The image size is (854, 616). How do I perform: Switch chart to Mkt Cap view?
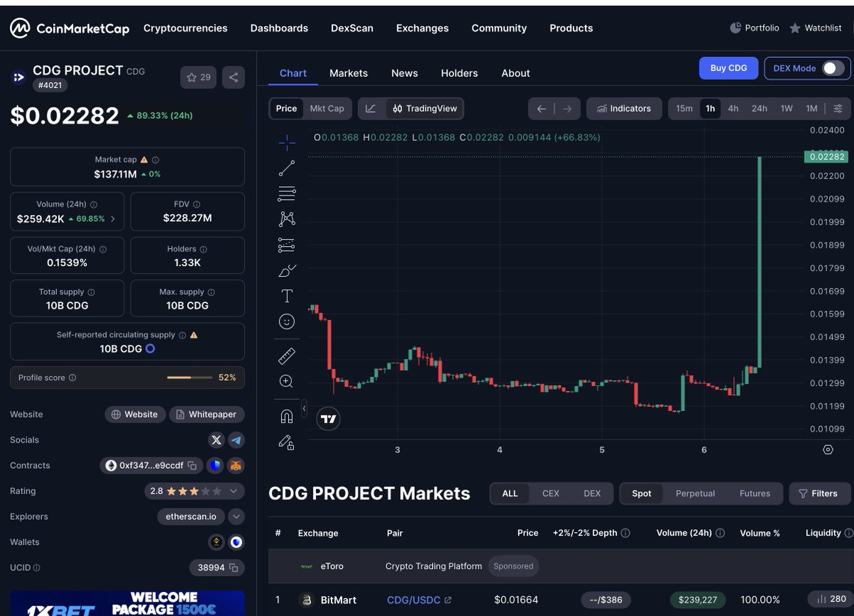(x=327, y=109)
